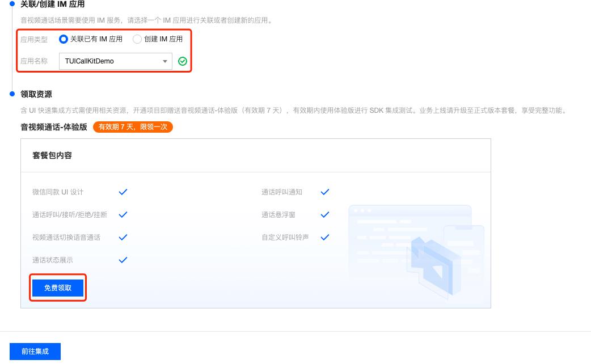Click the 音视频通话-体验版 title
Viewport: 591px width, 364px height.
click(x=54, y=127)
